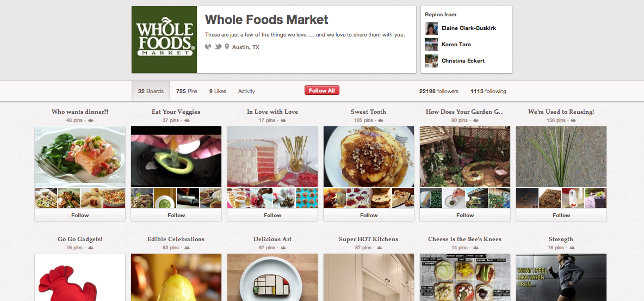The width and height of the screenshot is (644, 301).
Task: Open the Twitter bird icon in profile
Action: (218, 46)
